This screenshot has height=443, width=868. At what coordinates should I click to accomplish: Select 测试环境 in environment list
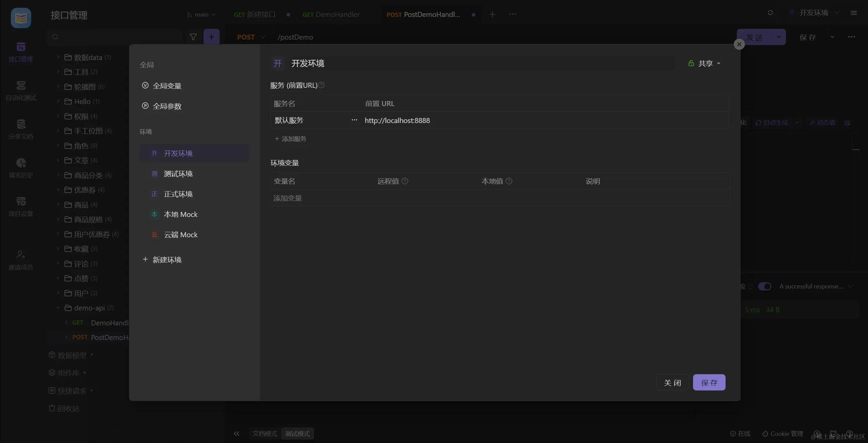(178, 174)
